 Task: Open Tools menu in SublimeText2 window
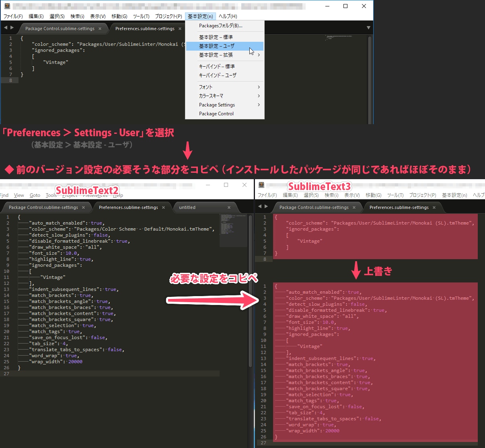tap(51, 195)
